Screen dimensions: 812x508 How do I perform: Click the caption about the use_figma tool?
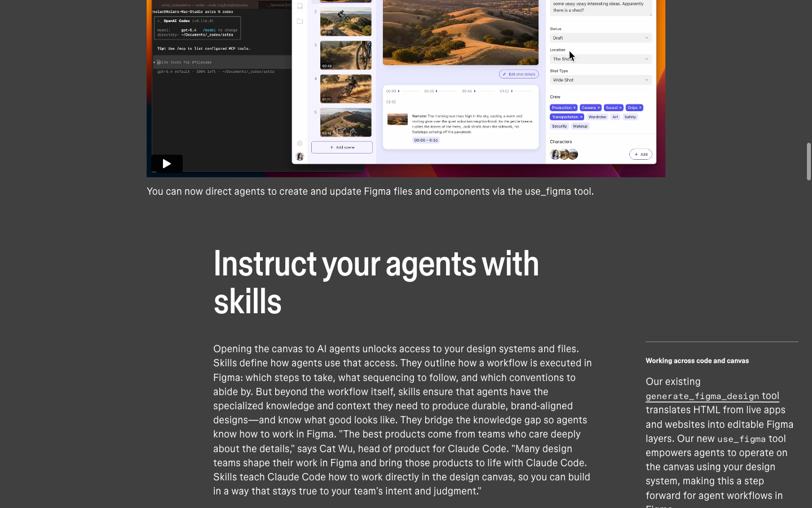click(370, 191)
